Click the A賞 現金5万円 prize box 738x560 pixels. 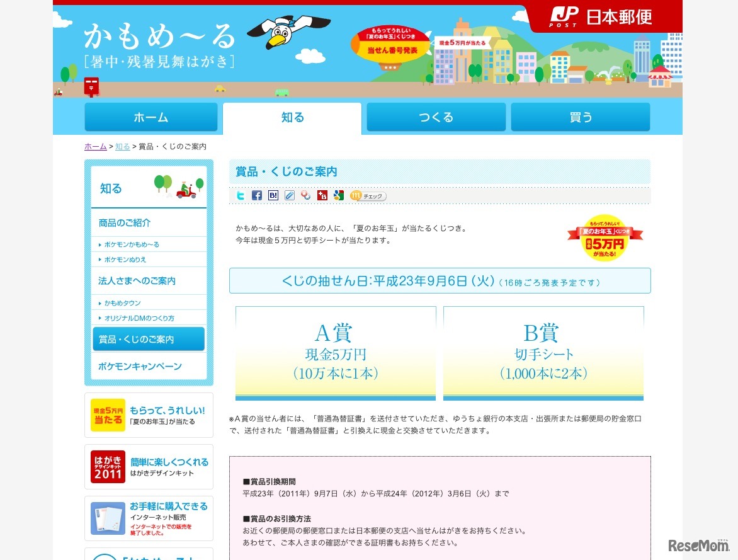[336, 353]
